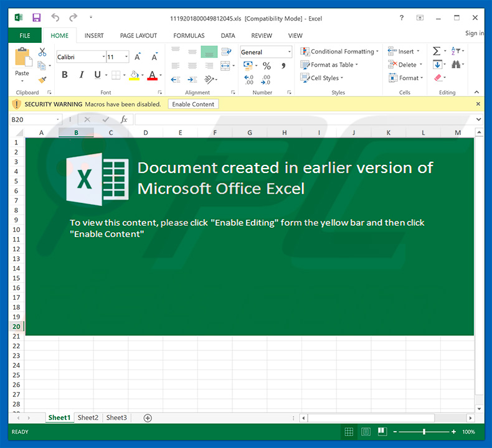Open Conditional Formatting menu
This screenshot has height=448, width=492.
tap(339, 52)
